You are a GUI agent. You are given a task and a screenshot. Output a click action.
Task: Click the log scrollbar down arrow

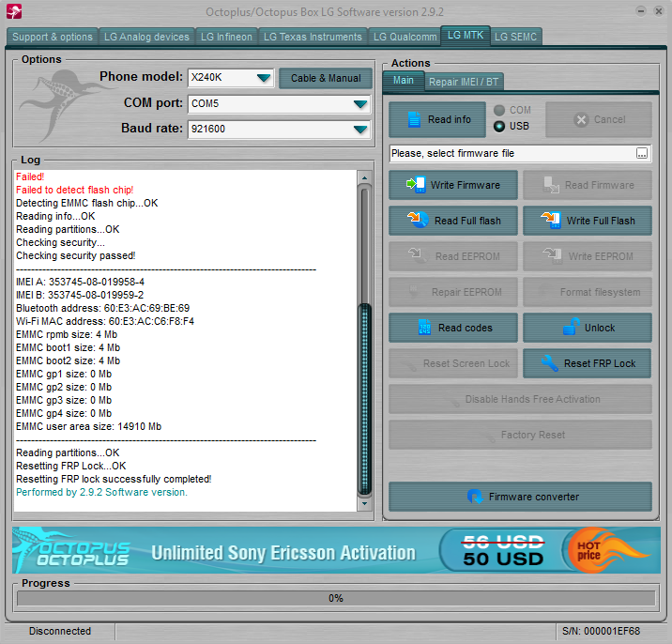364,503
